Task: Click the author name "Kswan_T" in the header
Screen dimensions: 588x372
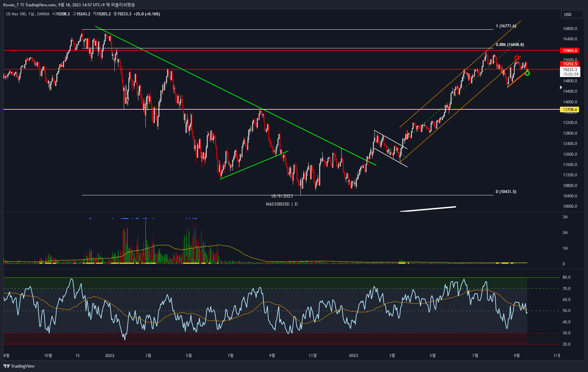Action: (x=11, y=5)
